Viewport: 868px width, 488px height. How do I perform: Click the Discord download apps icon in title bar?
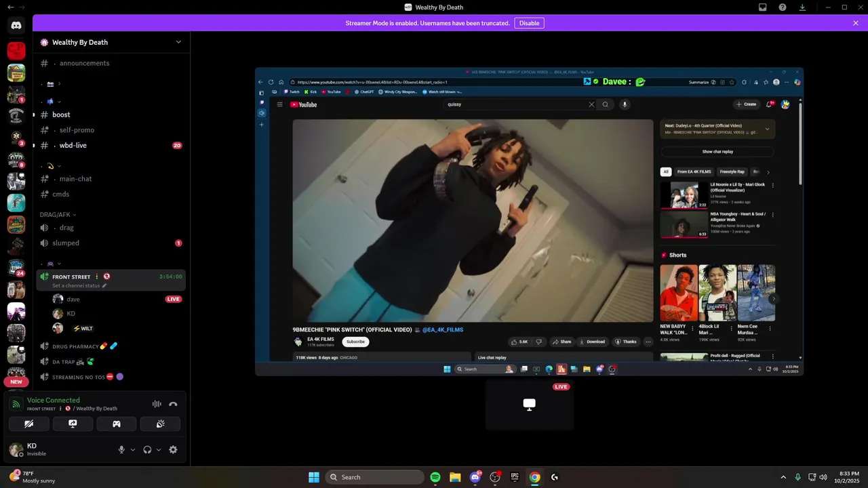click(802, 7)
